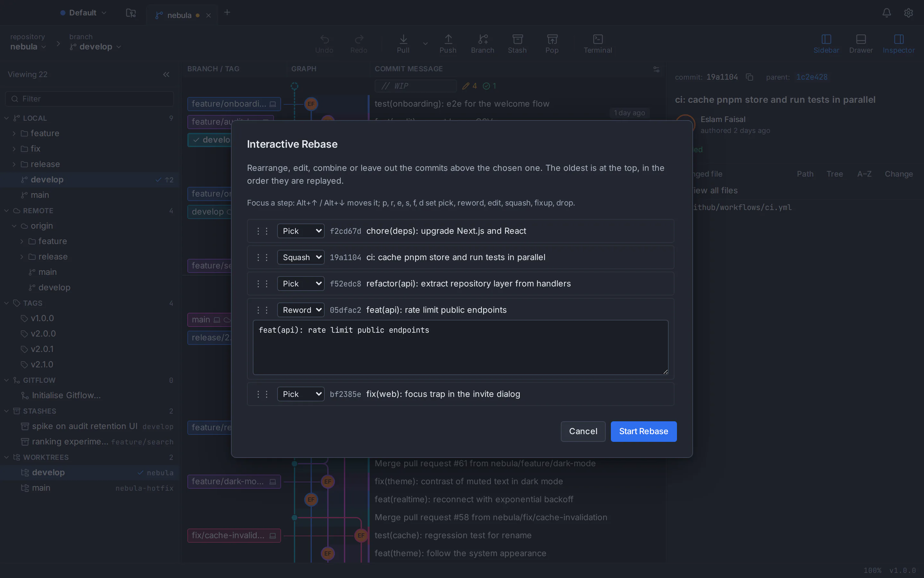This screenshot has width=924, height=578.
Task: Click the Redo toolbar icon
Action: (x=358, y=44)
